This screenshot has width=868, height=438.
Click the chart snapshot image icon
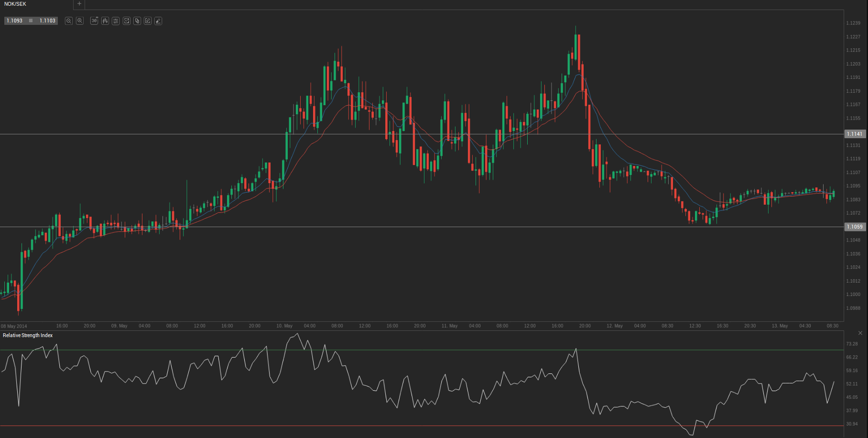[x=127, y=21]
